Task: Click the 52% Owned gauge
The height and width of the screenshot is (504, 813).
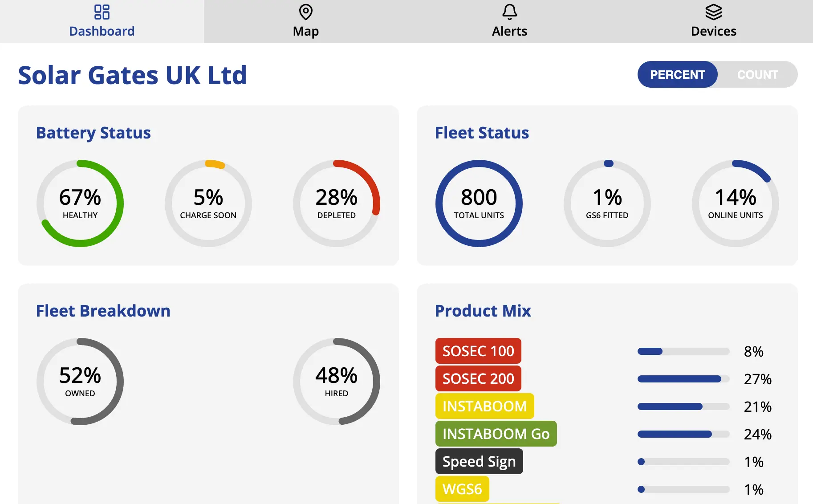Action: (80, 382)
